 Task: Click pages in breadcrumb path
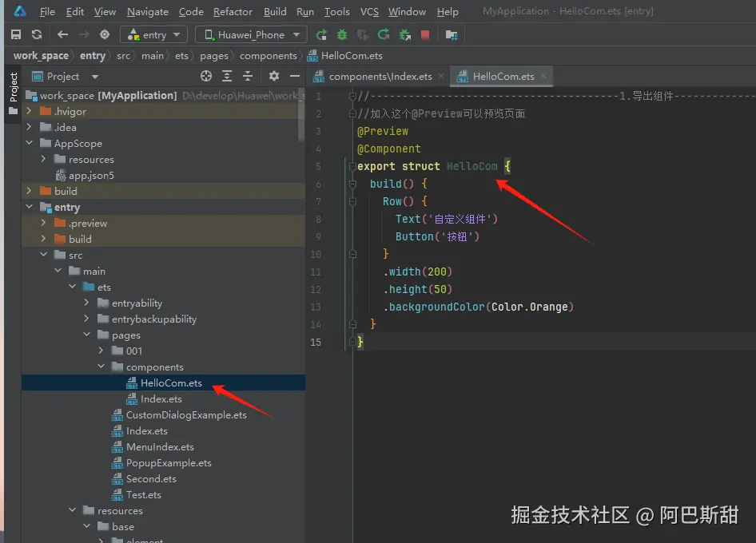coord(214,56)
